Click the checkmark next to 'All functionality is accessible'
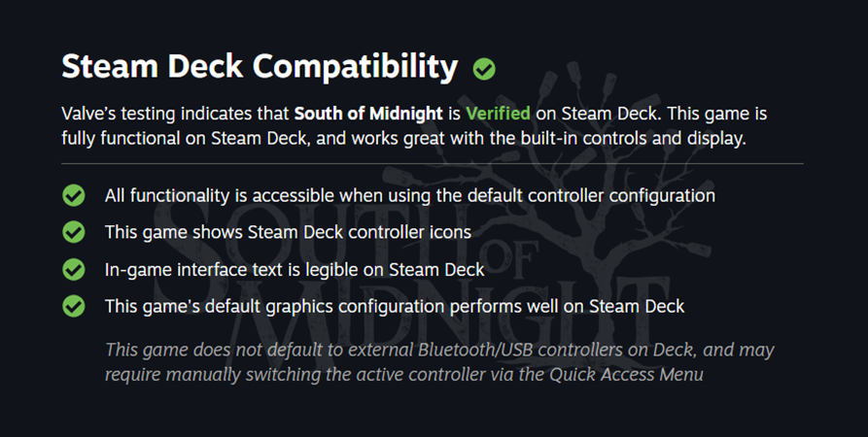868x437 pixels. [73, 195]
